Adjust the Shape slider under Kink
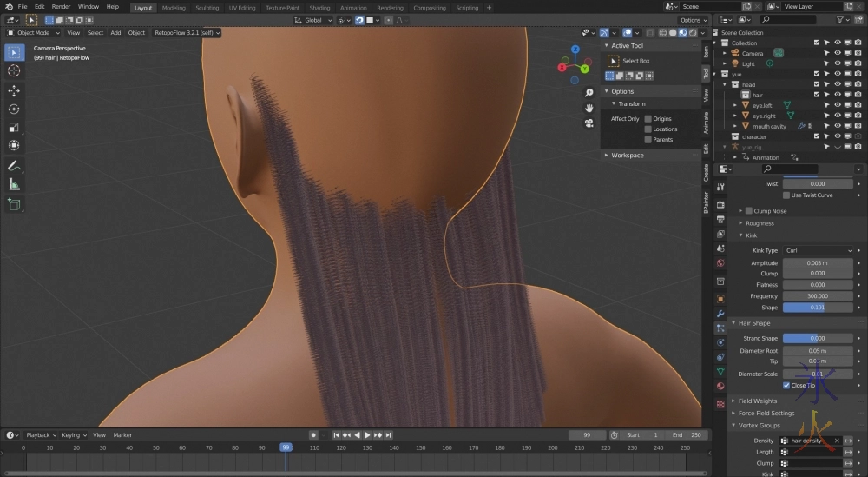This screenshot has height=477, width=868. coord(818,307)
